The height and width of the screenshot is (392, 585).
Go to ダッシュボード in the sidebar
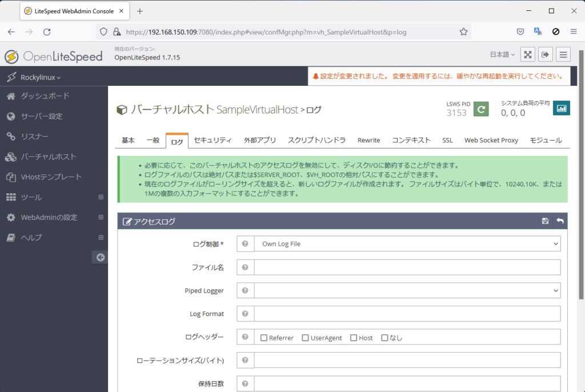point(45,96)
